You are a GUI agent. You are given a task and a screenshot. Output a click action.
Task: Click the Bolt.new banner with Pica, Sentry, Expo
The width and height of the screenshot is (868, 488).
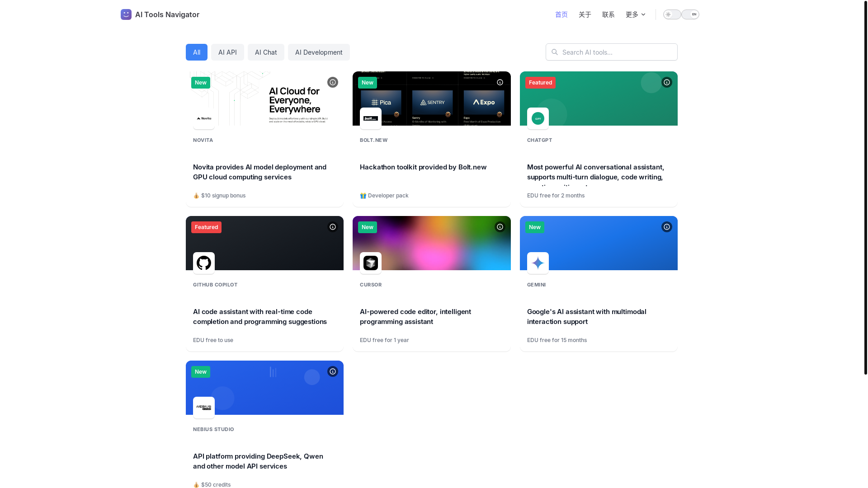[x=432, y=99]
